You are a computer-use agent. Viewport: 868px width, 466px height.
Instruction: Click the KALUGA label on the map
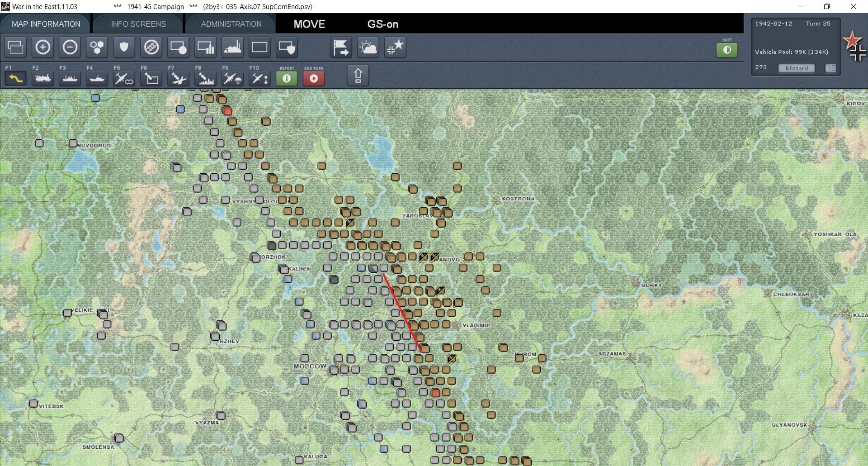(316, 456)
